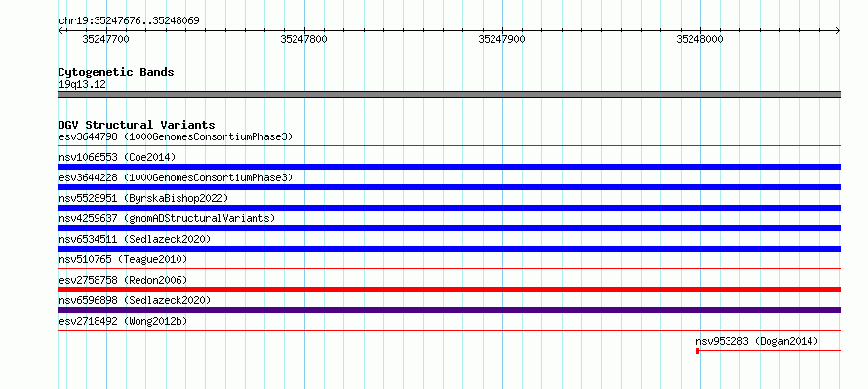This screenshot has width=868, height=389.
Task: Click the left arrowhead of the ruler
Action: tap(60, 31)
